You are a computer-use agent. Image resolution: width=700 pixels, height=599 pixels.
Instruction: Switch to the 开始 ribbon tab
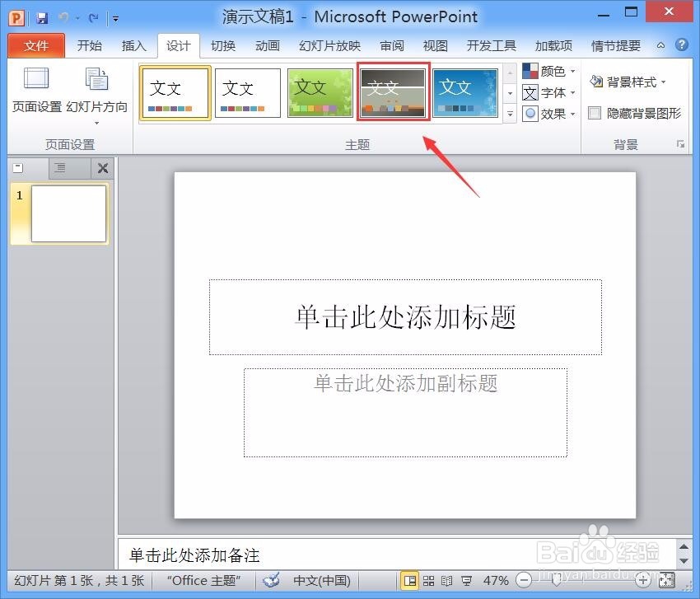pos(89,45)
